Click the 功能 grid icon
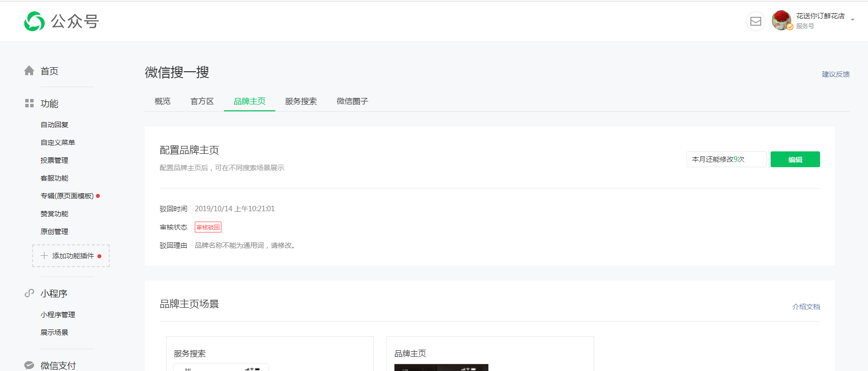 tap(29, 103)
